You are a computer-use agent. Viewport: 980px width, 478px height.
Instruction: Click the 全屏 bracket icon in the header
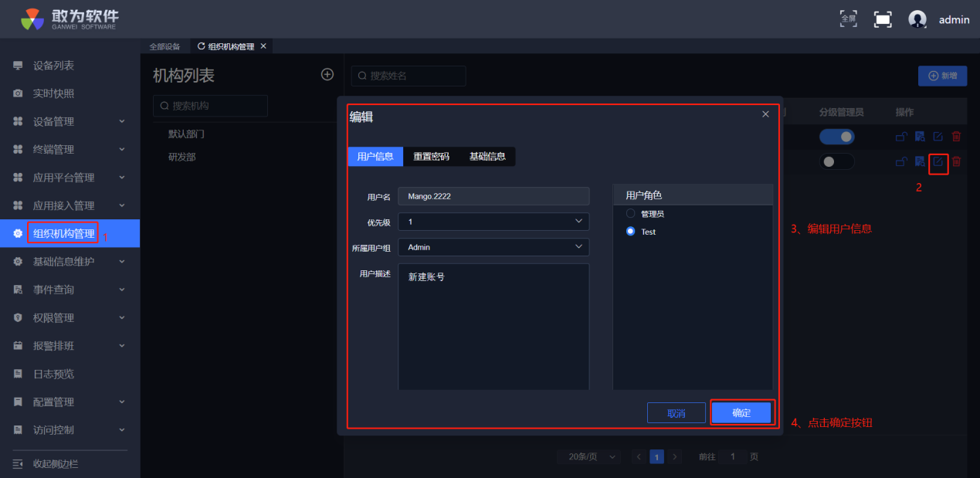pyautogui.click(x=849, y=19)
